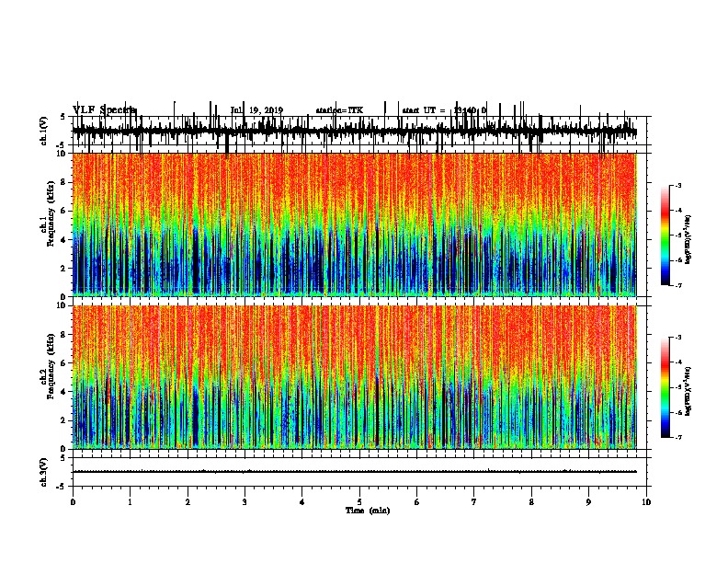Click the '0' tick on Time axis
This screenshot has height=563, width=728.
(x=73, y=502)
